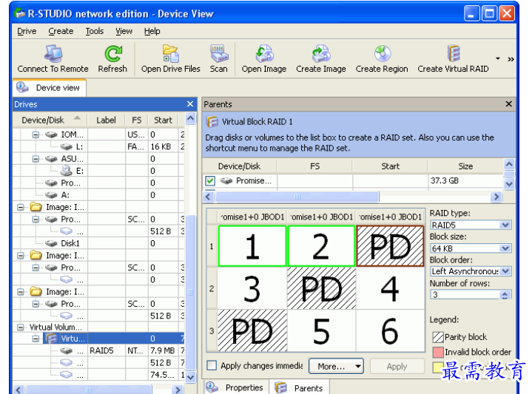The height and width of the screenshot is (394, 532).
Task: Click the Create Virtual RAID icon
Action: tap(454, 53)
